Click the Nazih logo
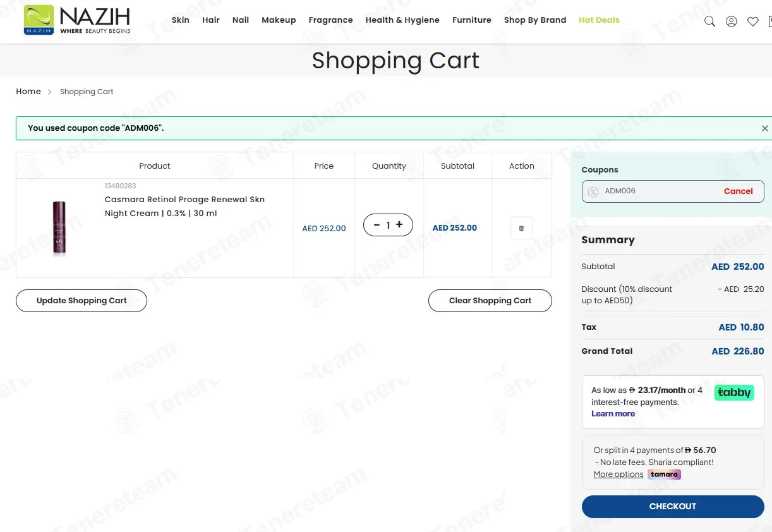Screen dimensions: 772x532 77,20
